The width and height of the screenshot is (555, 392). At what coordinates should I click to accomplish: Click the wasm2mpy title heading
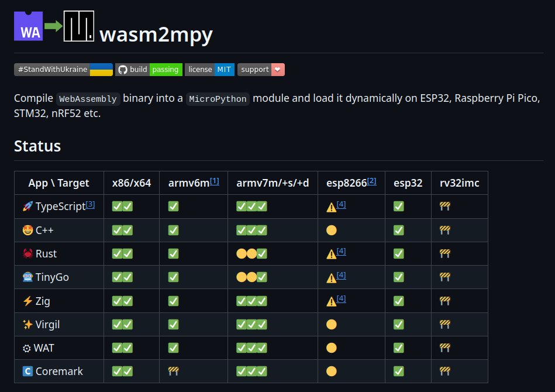(x=156, y=35)
